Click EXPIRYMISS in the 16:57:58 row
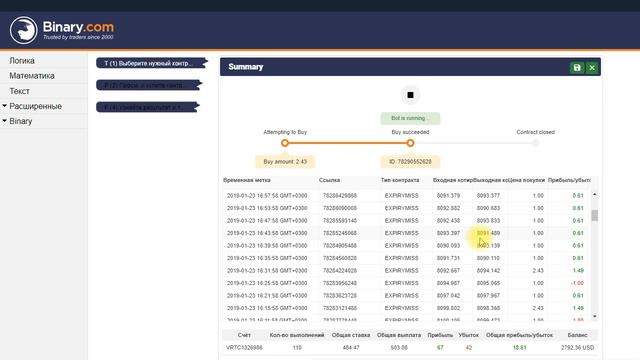This screenshot has height=360, width=640. [x=401, y=196]
